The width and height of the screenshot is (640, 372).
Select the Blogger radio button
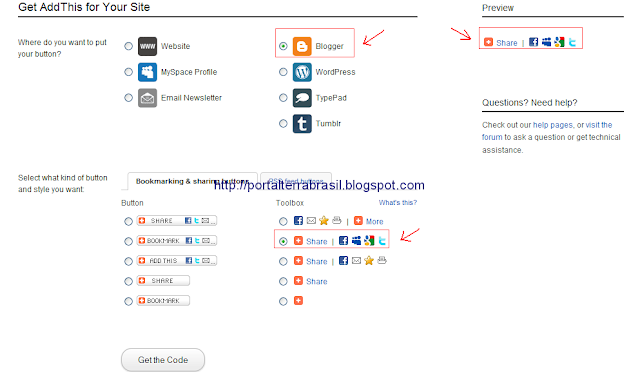pos(283,46)
